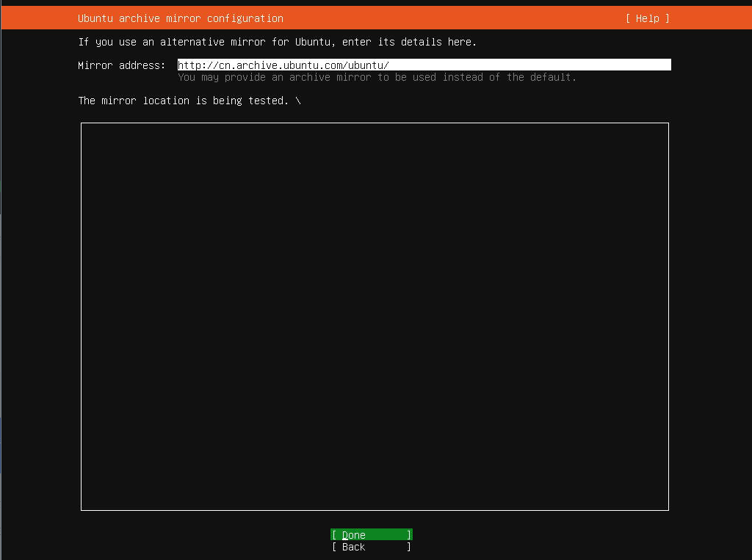The width and height of the screenshot is (752, 560).
Task: Click 'The mirror location is being tested' status
Action: tap(183, 101)
